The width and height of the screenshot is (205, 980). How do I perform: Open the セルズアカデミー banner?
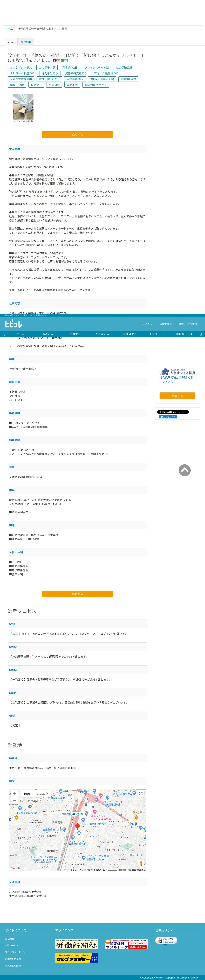point(76,958)
